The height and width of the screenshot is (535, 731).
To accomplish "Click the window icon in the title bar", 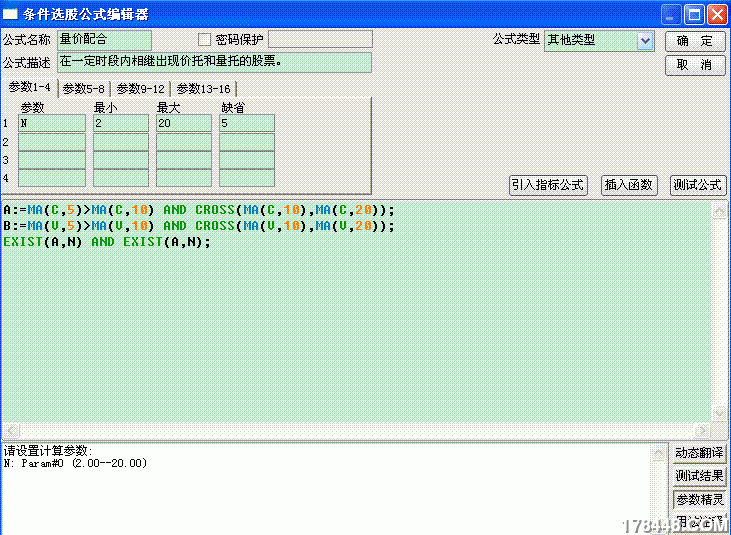I will pos(10,14).
